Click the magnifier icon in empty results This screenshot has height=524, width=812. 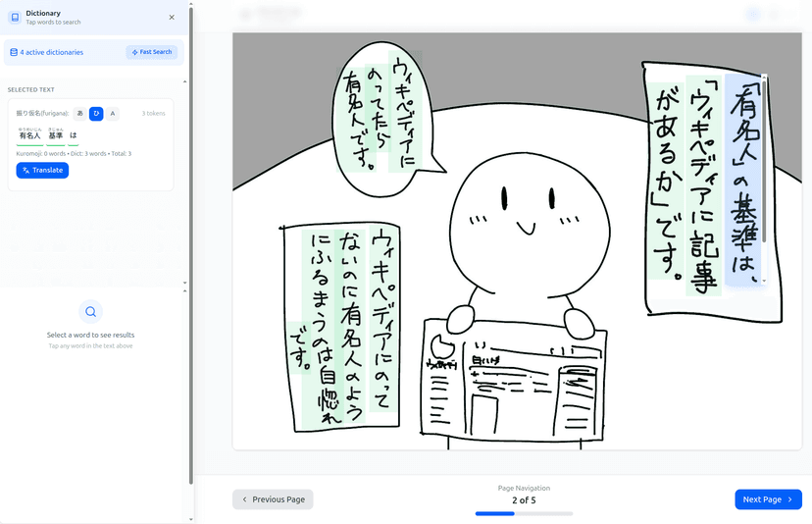[90, 311]
